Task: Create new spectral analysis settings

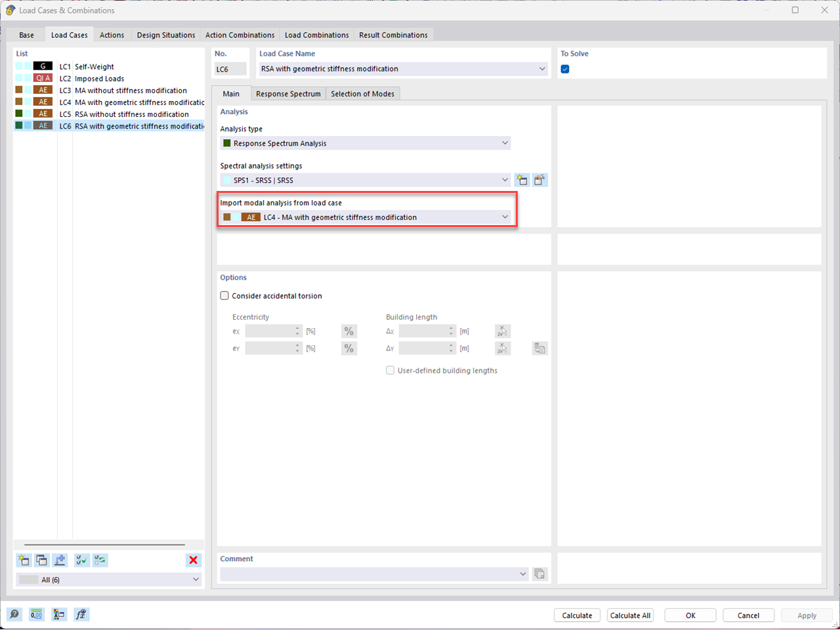Action: pyautogui.click(x=522, y=180)
